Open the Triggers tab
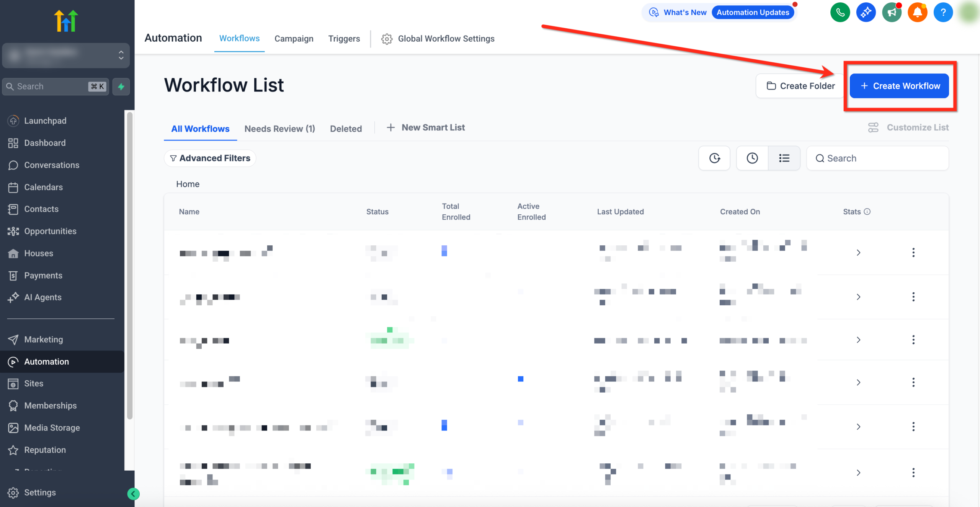Screen dimensions: 980x507 344,38
